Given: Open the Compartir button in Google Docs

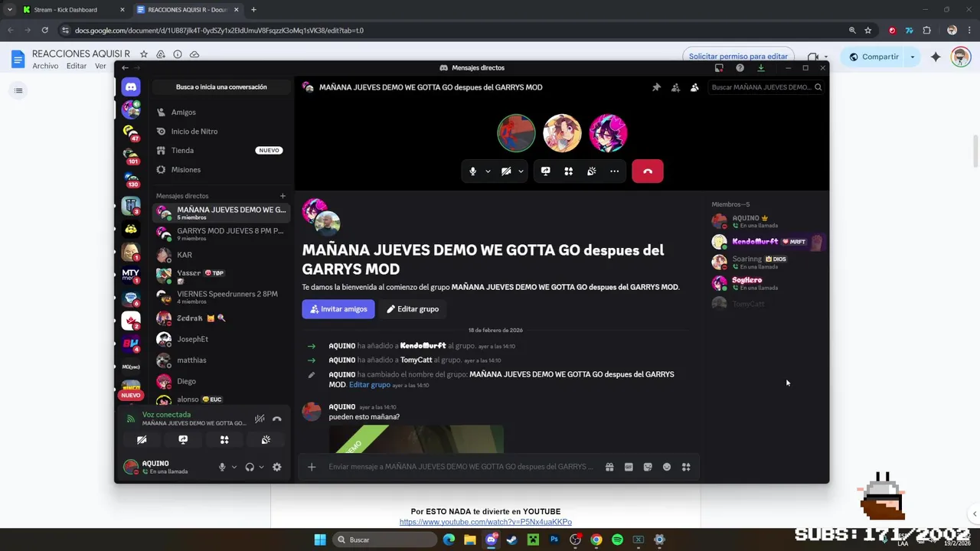Looking at the screenshot, I should [874, 57].
